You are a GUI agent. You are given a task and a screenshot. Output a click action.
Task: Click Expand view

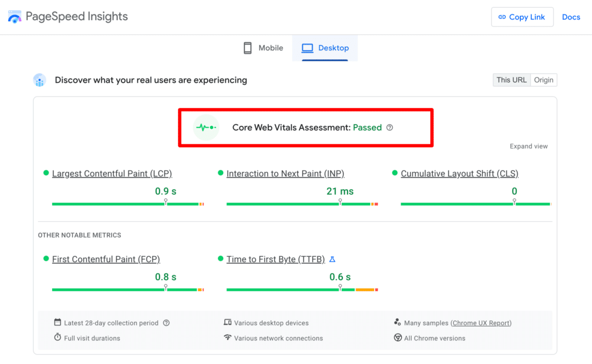click(x=528, y=146)
